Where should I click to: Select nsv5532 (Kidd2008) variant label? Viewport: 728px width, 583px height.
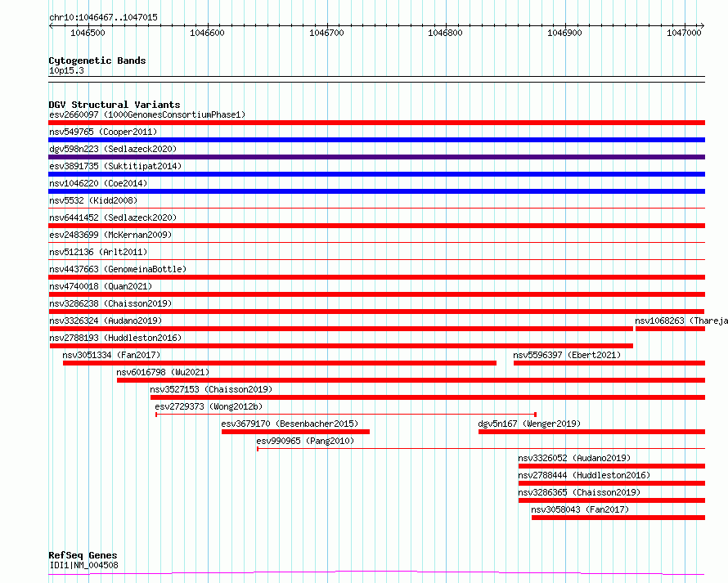click(x=93, y=200)
